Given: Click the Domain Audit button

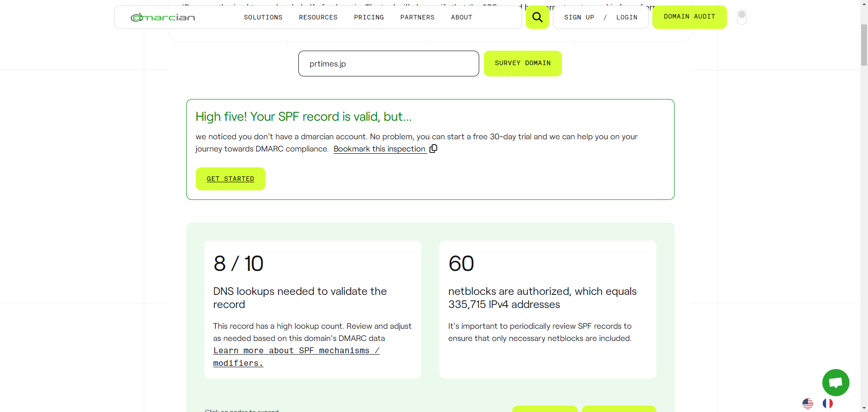Looking at the screenshot, I should [x=689, y=17].
